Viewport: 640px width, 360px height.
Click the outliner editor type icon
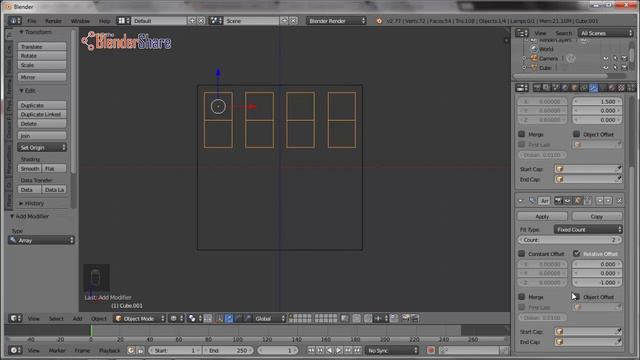click(522, 33)
